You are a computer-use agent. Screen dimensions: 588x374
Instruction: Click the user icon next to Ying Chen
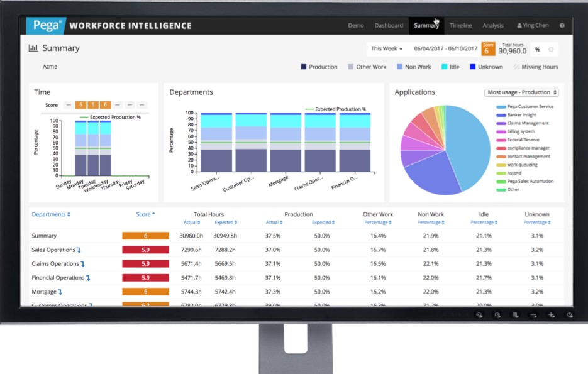519,26
